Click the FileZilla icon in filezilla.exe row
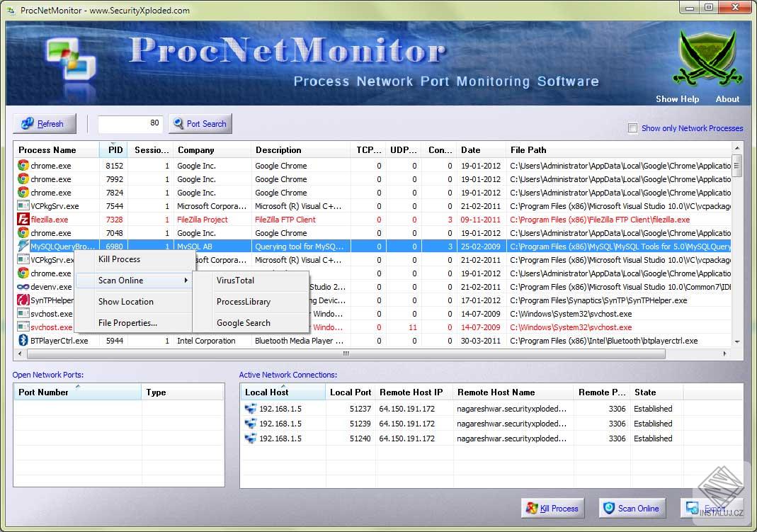This screenshot has width=757, height=532. point(23,219)
